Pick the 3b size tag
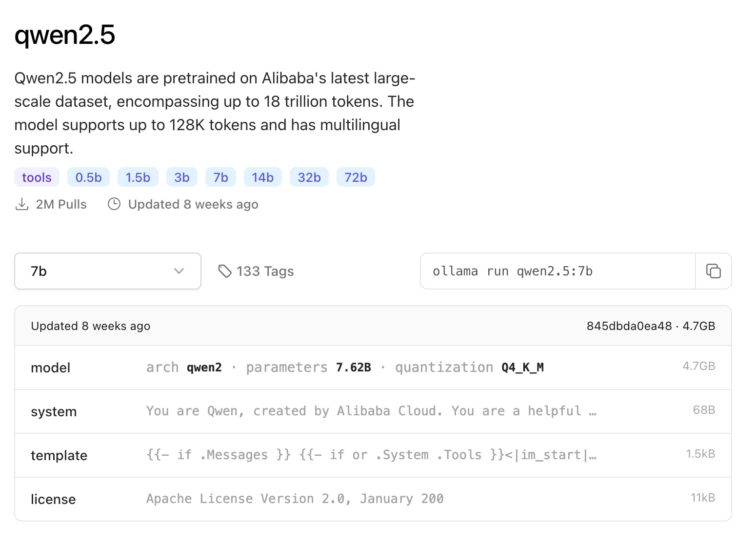This screenshot has width=756, height=543. click(181, 177)
